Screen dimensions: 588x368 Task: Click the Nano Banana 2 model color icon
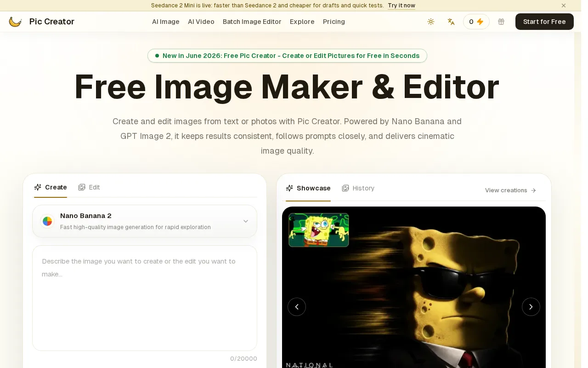(x=47, y=221)
